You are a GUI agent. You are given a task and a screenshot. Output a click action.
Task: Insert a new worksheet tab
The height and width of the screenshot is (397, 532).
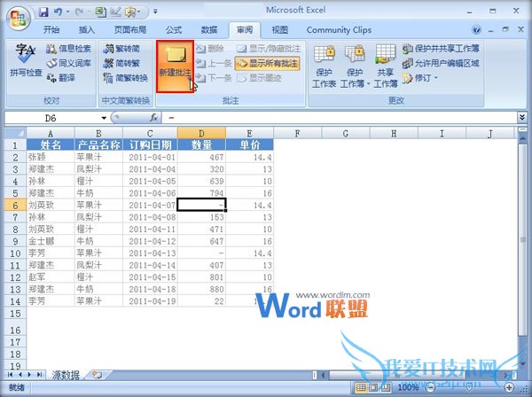point(98,374)
